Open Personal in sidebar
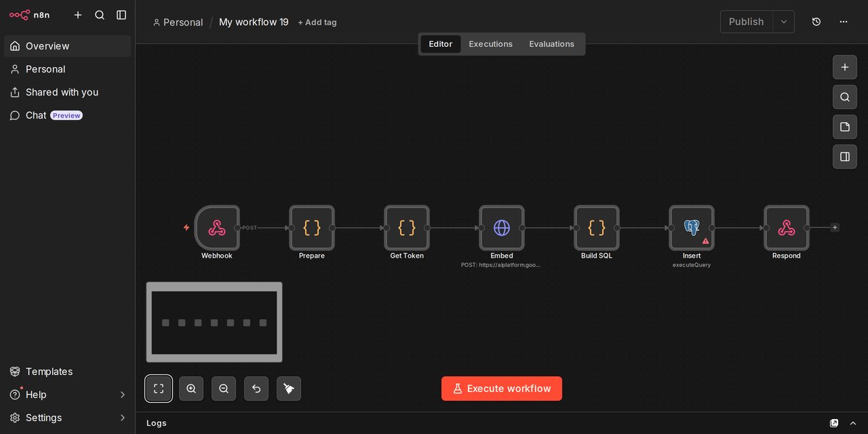Screen dimensions: 868x434 pyautogui.click(x=68, y=69)
